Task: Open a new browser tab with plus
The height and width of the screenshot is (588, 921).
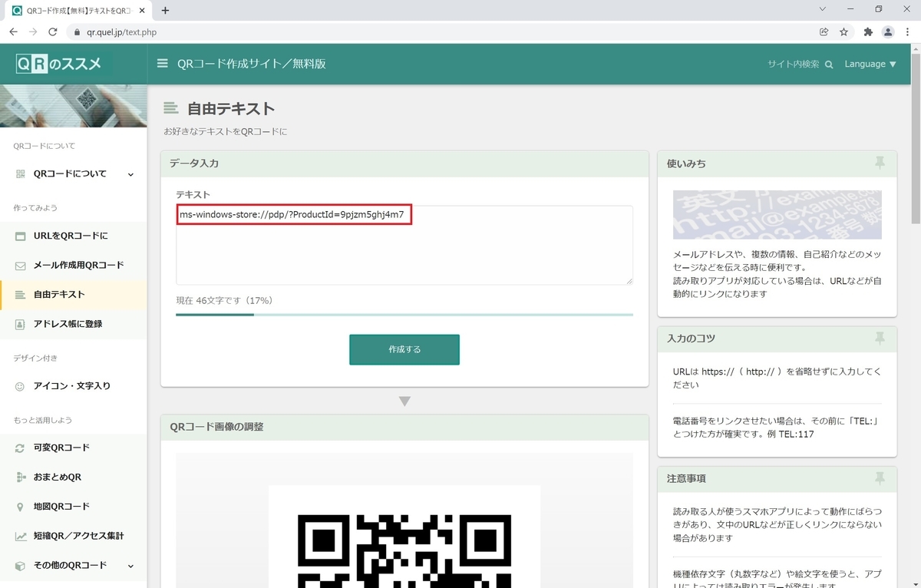Action: point(165,11)
